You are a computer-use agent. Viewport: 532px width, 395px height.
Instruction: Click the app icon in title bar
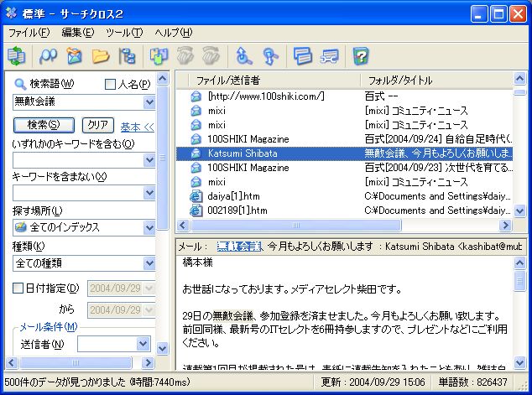click(x=11, y=13)
